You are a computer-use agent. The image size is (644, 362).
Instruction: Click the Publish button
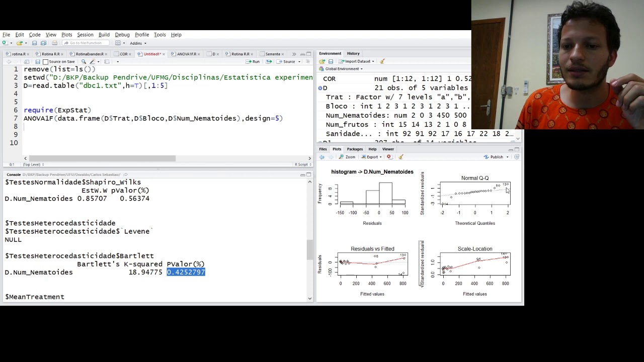(x=494, y=157)
